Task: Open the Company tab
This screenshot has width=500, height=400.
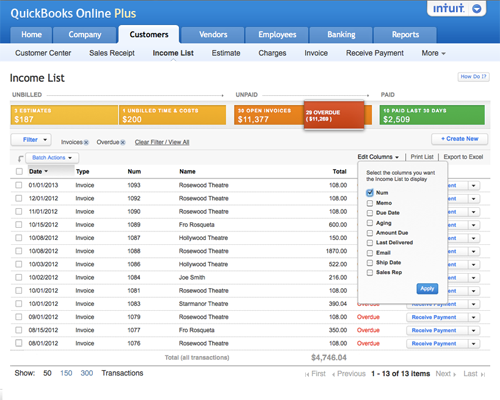Action: coord(85,35)
